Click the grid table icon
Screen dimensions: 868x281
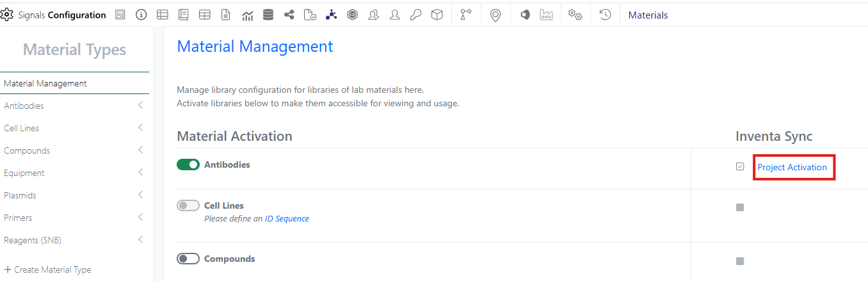[x=205, y=15]
